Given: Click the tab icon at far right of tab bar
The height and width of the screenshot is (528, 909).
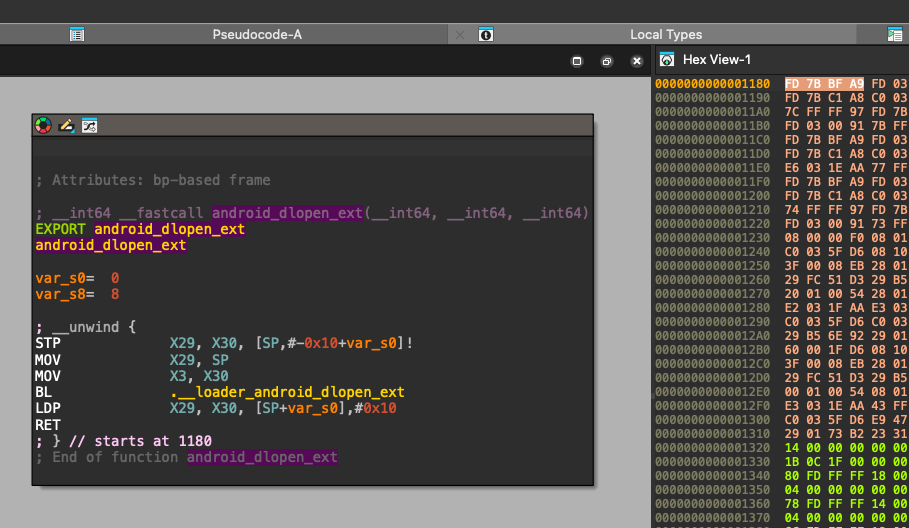Looking at the screenshot, I should click(895, 34).
